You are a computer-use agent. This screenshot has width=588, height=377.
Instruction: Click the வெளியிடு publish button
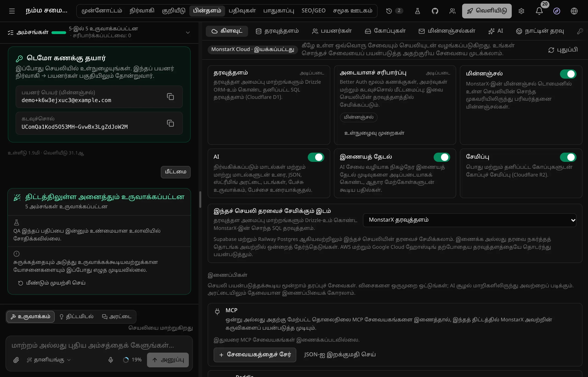pos(487,11)
